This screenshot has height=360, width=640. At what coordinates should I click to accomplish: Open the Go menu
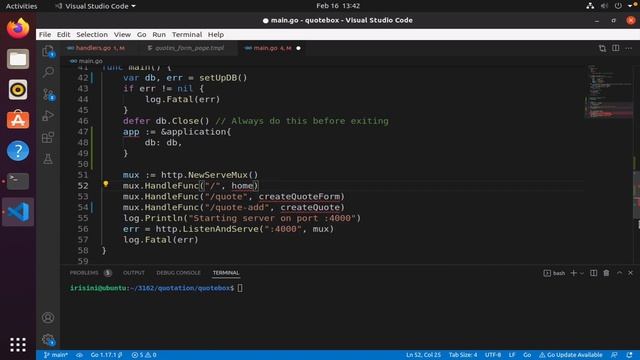click(x=141, y=35)
